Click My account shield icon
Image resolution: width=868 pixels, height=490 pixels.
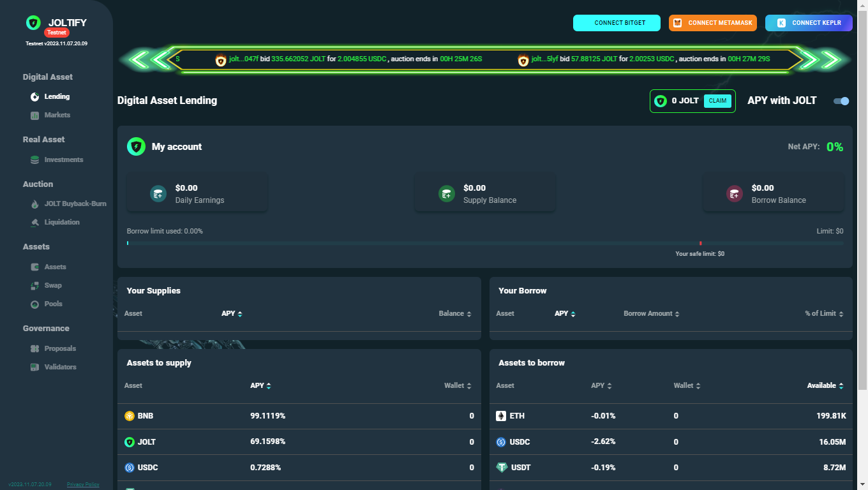(x=136, y=147)
